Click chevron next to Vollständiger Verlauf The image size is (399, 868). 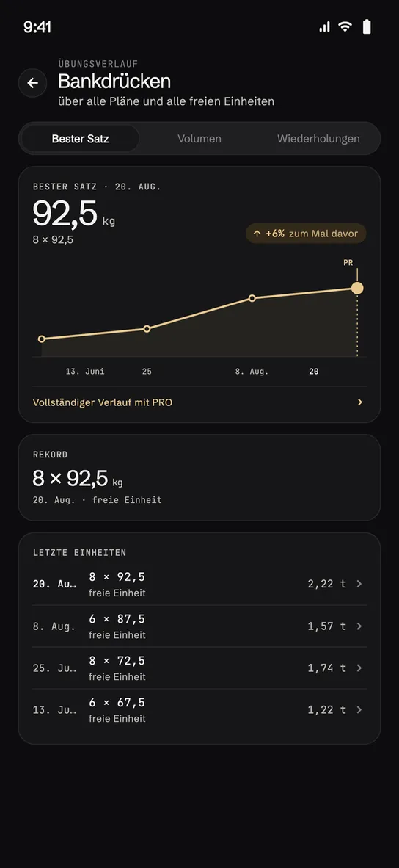360,402
